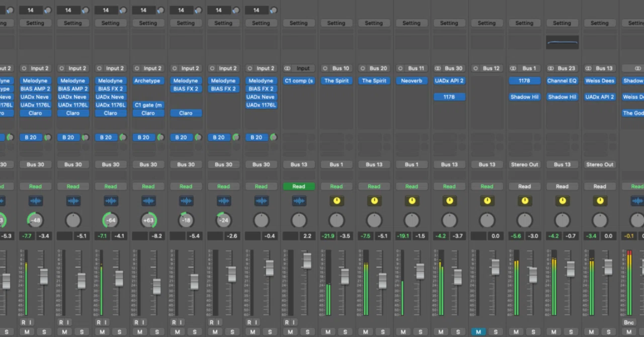Click the pan knob showing +63

click(148, 220)
